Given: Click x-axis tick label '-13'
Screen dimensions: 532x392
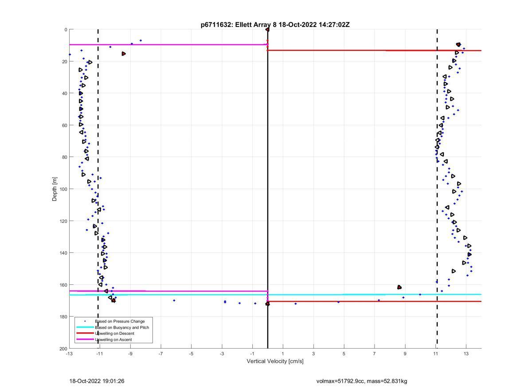Looking at the screenshot, I should tap(69, 354).
